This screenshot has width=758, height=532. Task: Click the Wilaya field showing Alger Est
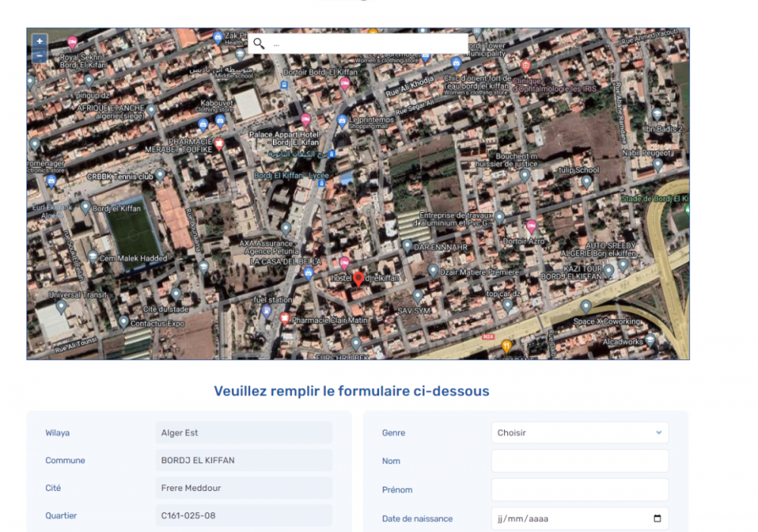click(x=243, y=433)
